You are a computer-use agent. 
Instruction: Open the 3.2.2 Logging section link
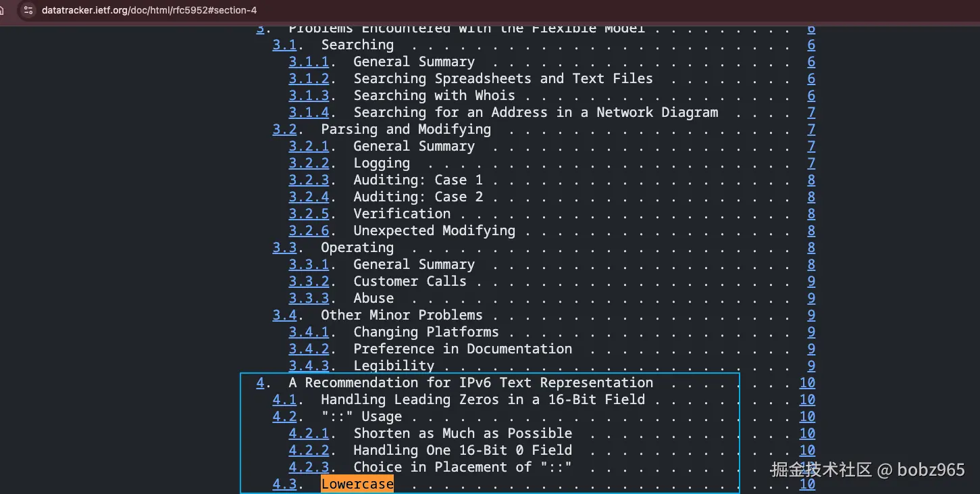click(309, 164)
